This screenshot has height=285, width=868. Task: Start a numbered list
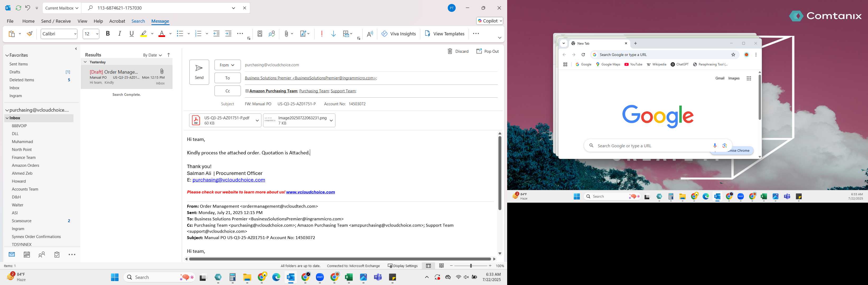tap(198, 34)
